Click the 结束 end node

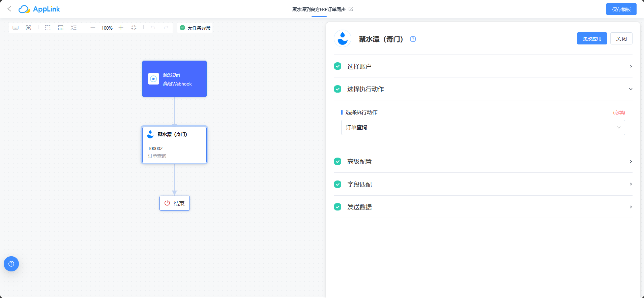[175, 203]
